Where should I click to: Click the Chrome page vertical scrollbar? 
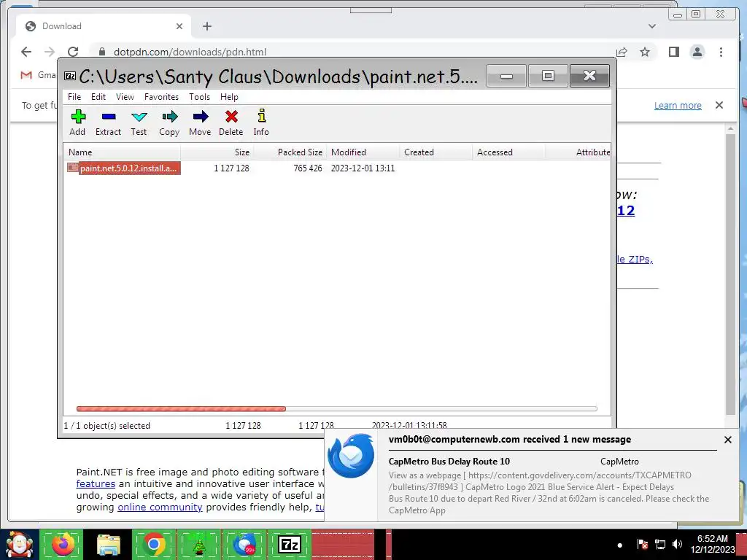pyautogui.click(x=731, y=274)
